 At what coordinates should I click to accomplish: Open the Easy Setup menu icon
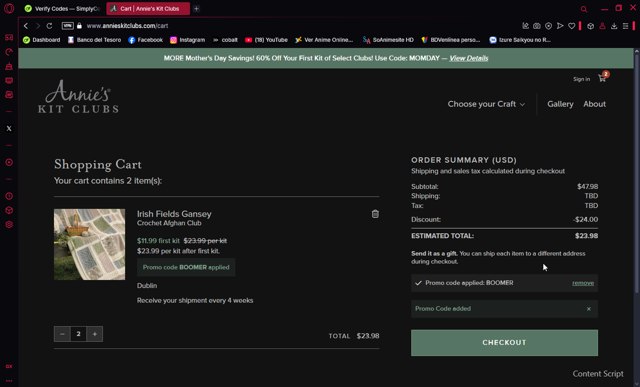[625, 26]
